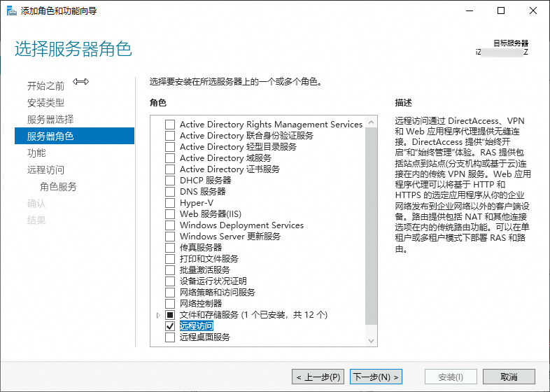Close the 添加角色和功能向导 window
Viewport: 550px width, 392px height.
pyautogui.click(x=533, y=11)
